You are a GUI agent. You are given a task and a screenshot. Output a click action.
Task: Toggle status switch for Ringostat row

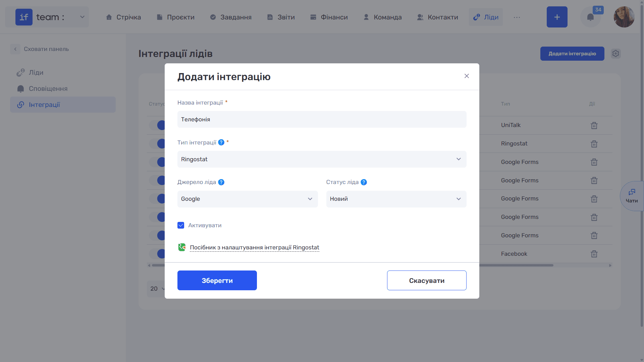click(x=158, y=144)
